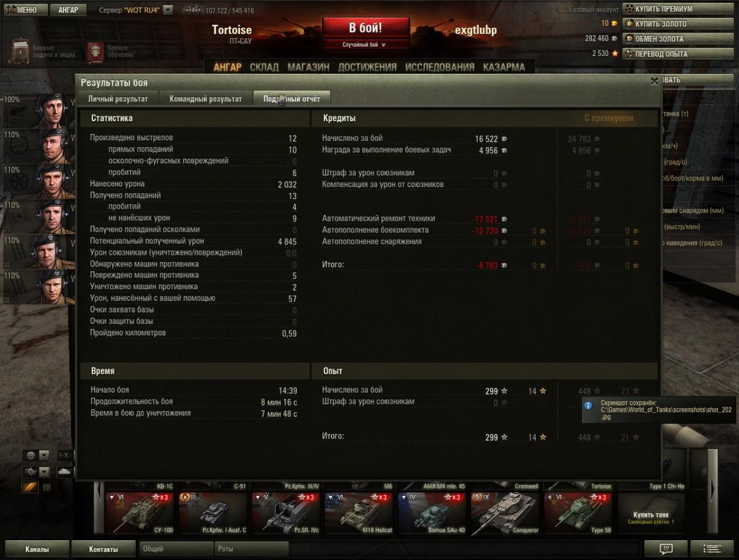Switch to ДОСТИЖЕНИЯ navigation tab
739x560 pixels.
(x=368, y=67)
